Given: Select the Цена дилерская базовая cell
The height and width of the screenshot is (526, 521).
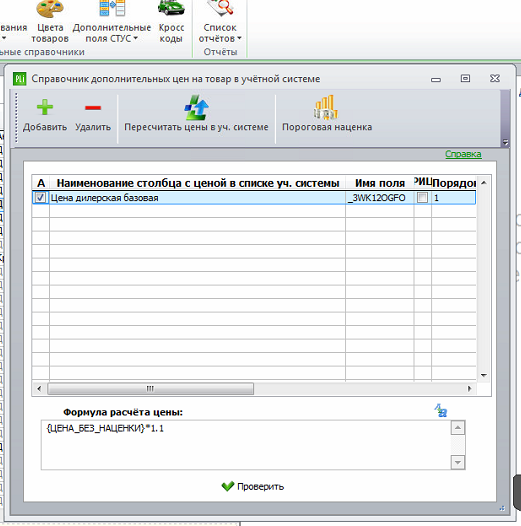Looking at the screenshot, I should pyautogui.click(x=197, y=198).
